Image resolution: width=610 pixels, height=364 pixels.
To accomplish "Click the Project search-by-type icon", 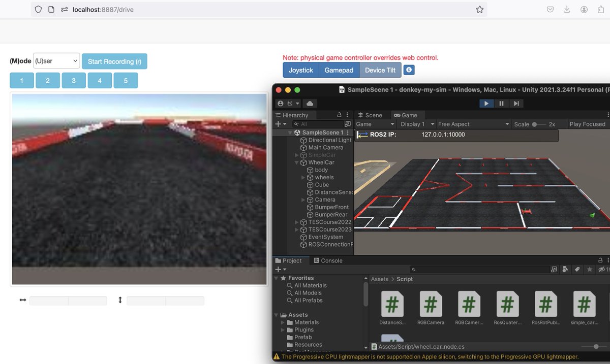I will [x=554, y=270].
